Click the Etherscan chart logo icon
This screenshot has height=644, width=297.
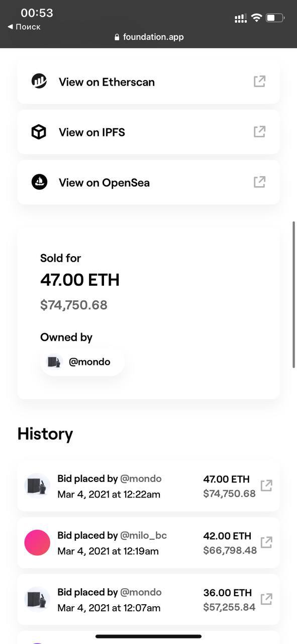click(x=39, y=81)
